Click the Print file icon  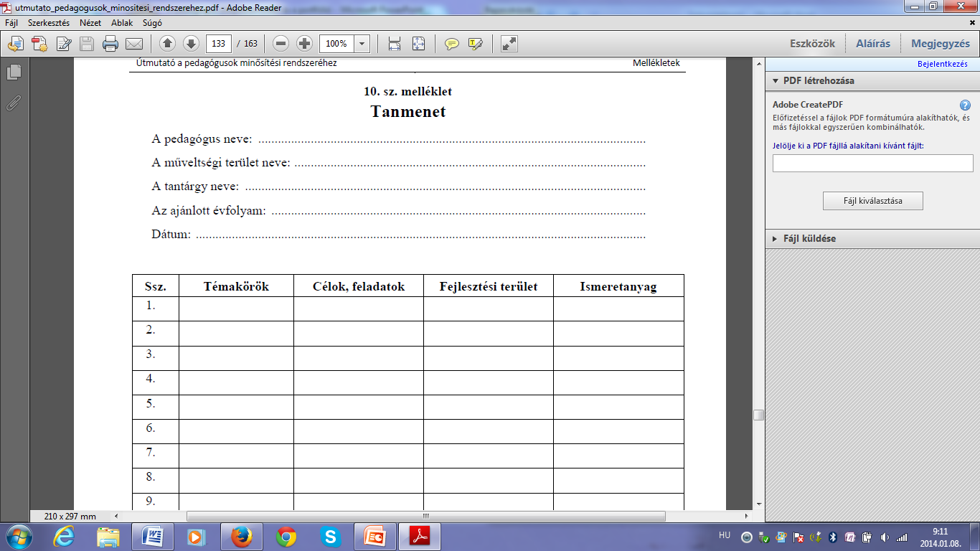(110, 44)
